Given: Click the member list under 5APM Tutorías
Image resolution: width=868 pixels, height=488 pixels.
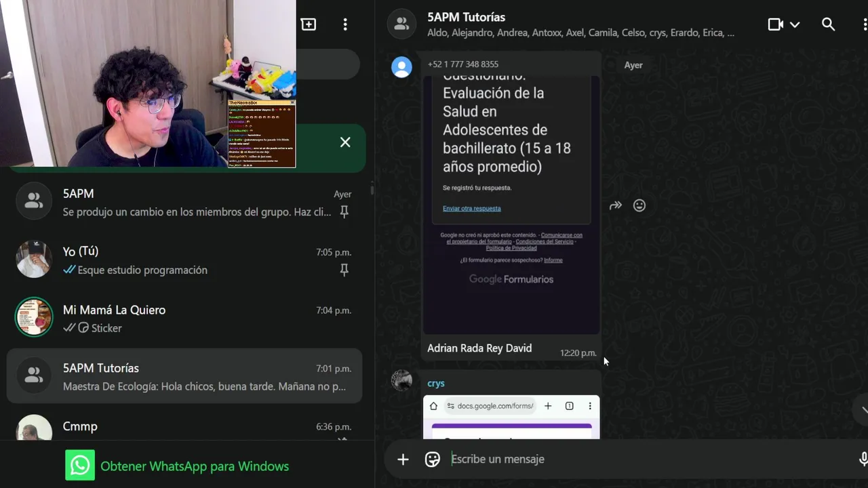Looking at the screenshot, I should pyautogui.click(x=580, y=33).
